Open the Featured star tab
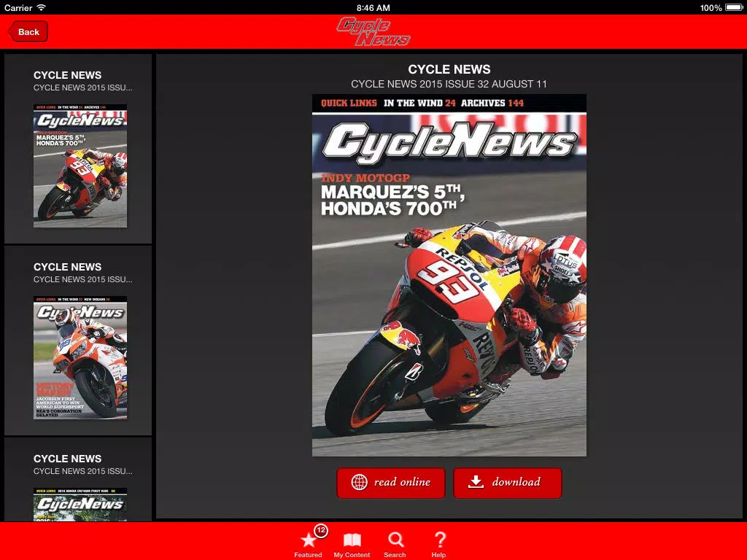 point(309,542)
